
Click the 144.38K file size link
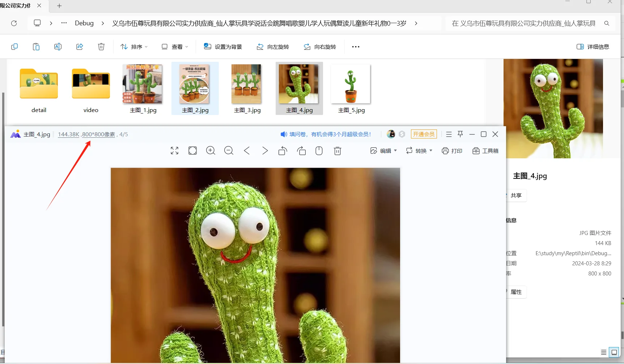click(x=68, y=134)
